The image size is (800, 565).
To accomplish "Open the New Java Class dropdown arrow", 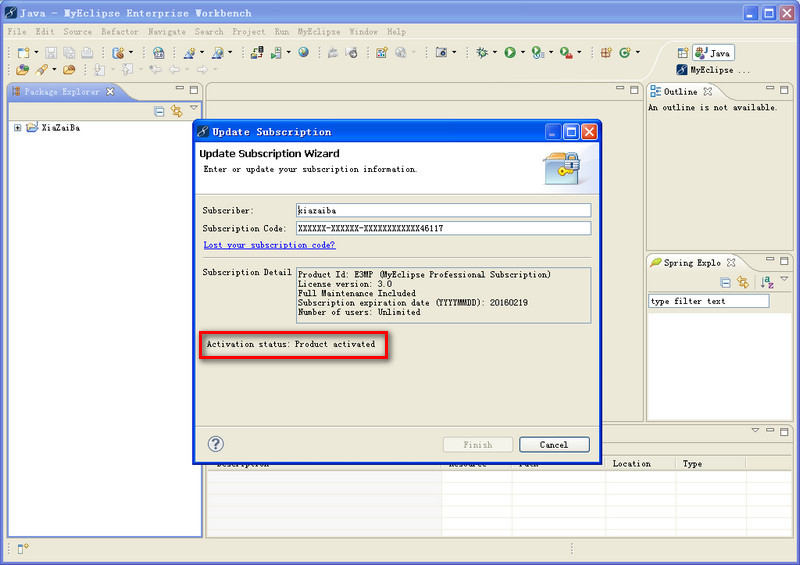I will pos(638,52).
